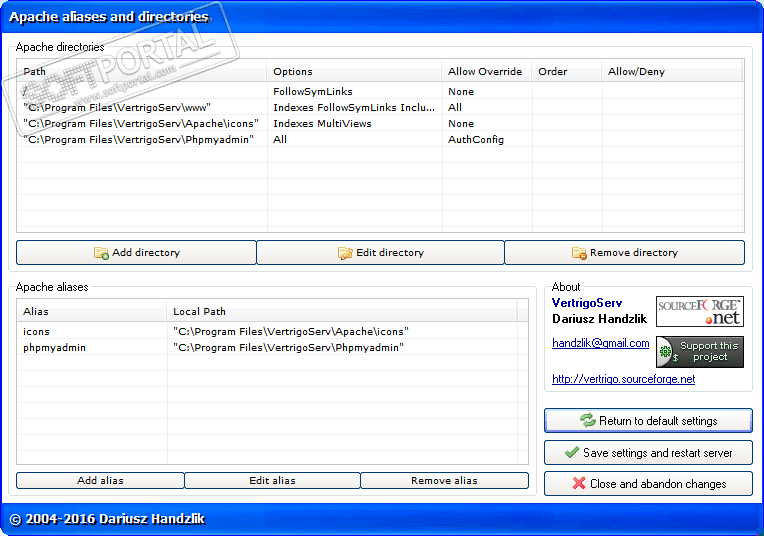The image size is (764, 536).
Task: Open handzlik@gmail.com email link
Action: [600, 343]
